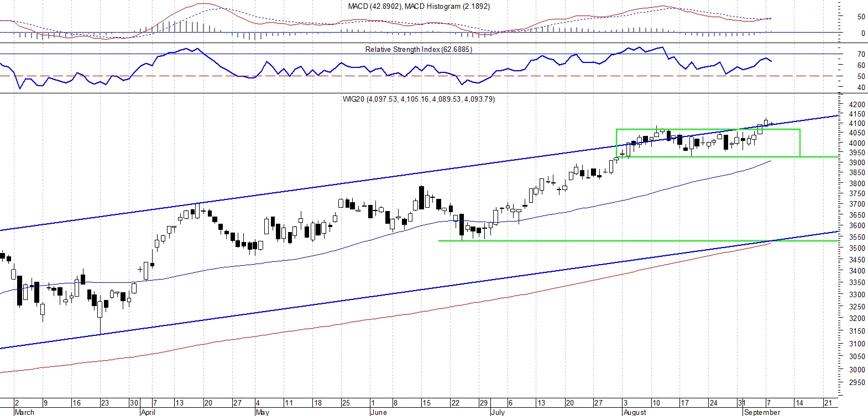
Task: Select the September month label
Action: coord(762,412)
